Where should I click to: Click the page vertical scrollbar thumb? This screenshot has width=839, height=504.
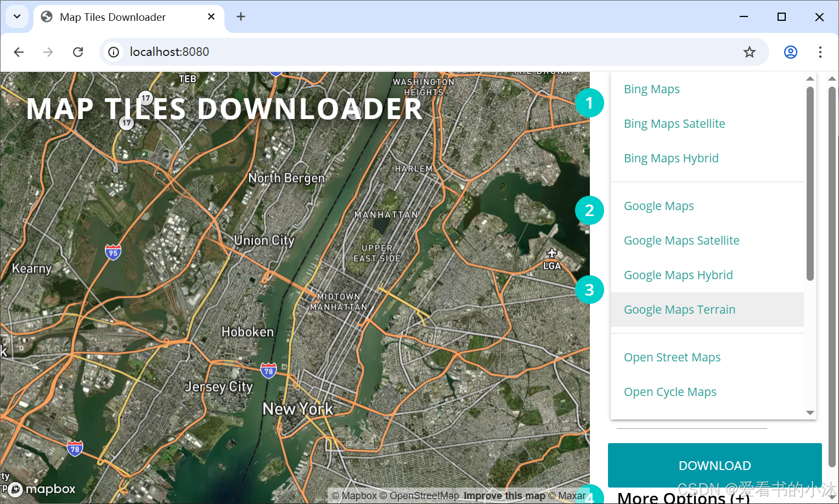coord(832,277)
